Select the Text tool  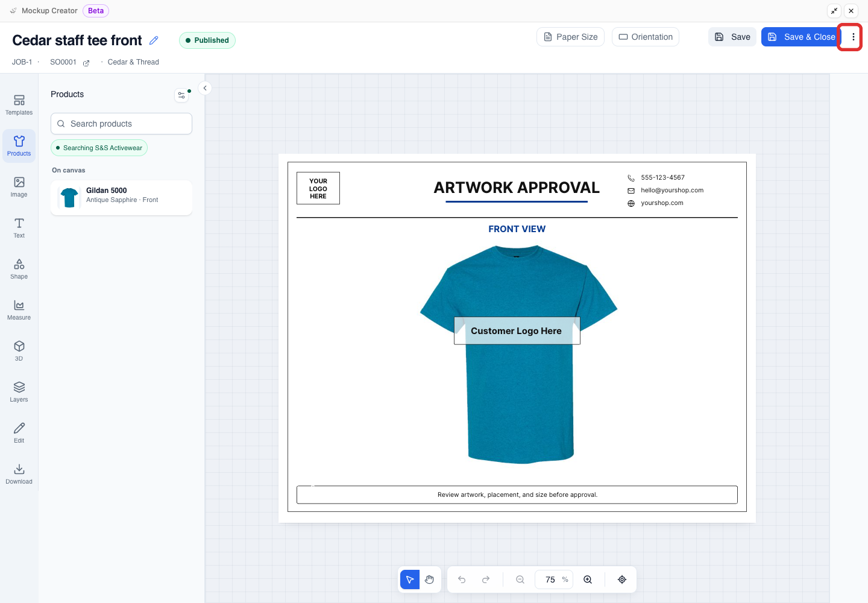(19, 228)
